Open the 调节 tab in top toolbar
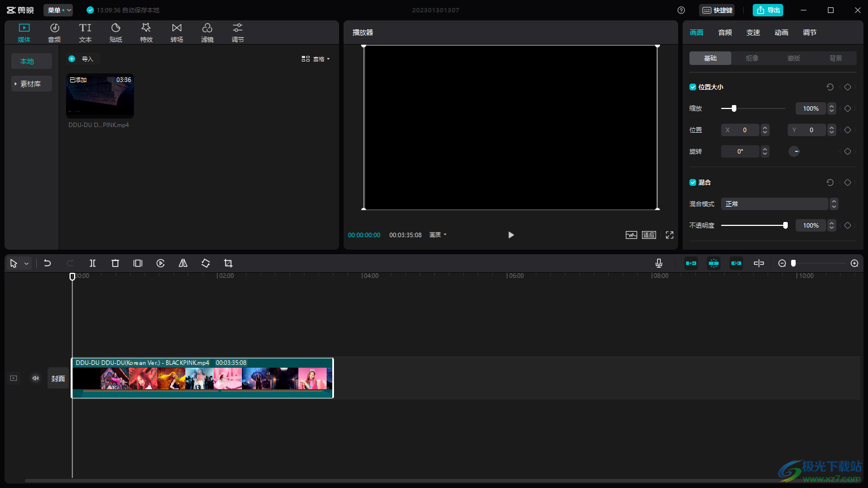 pos(238,33)
